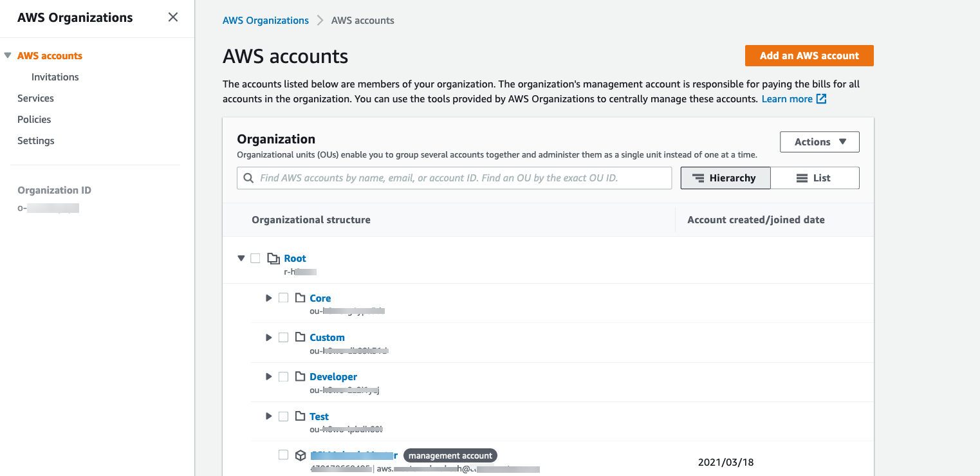The image size is (980, 476).
Task: Close the AWS Organizations side panel
Action: pyautogui.click(x=173, y=17)
